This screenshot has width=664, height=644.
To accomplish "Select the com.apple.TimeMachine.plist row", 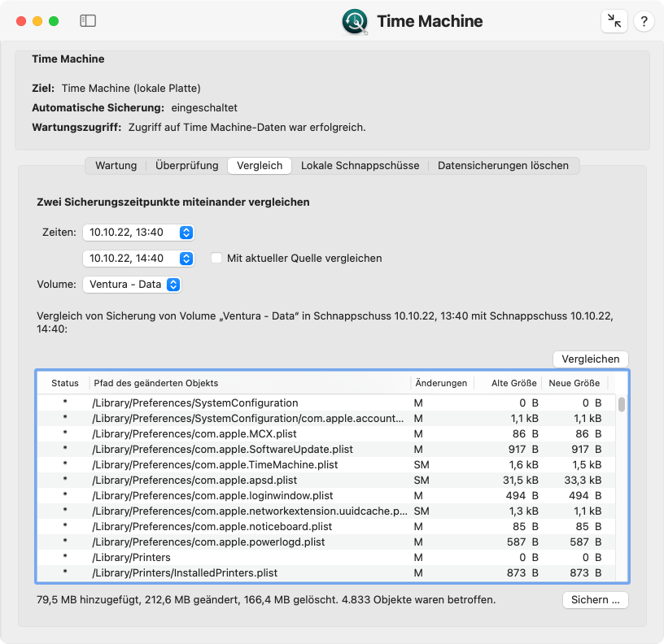I will click(x=326, y=464).
